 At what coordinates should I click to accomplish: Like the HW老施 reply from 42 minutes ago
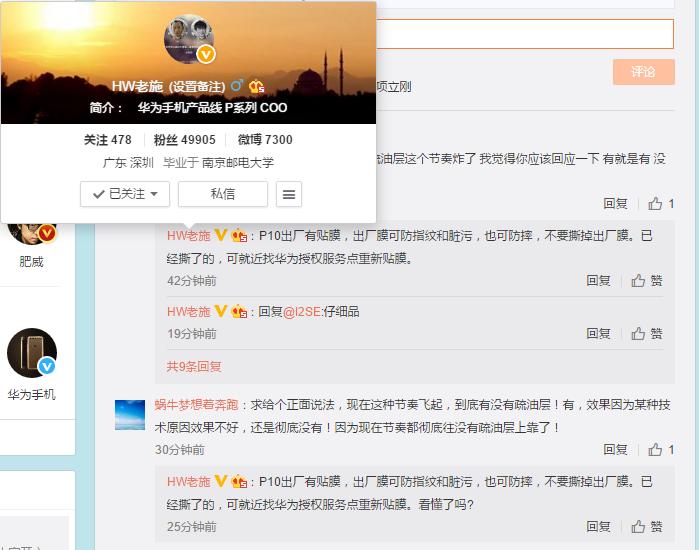pos(647,281)
